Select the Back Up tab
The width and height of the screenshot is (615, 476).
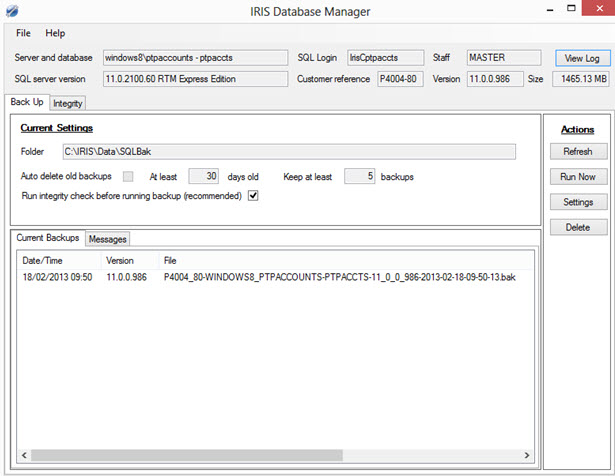[27, 102]
